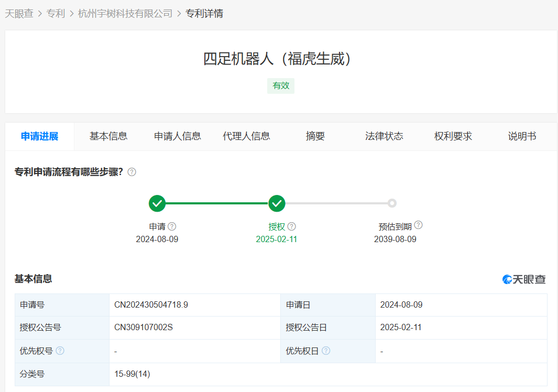The height and width of the screenshot is (392, 558).
Task: Click the 有效 status tag
Action: 281,86
